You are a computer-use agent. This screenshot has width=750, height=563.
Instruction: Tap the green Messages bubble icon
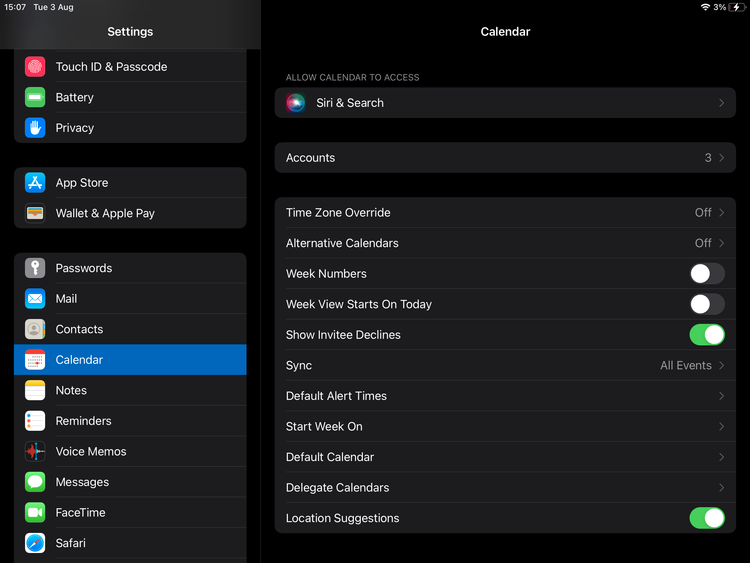pyautogui.click(x=35, y=482)
